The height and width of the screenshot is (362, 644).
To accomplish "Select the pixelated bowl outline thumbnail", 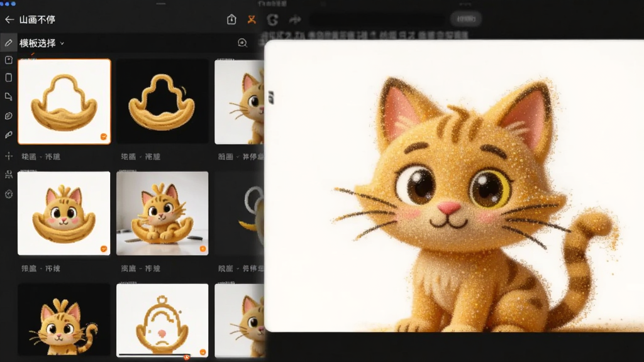I will coord(162,319).
